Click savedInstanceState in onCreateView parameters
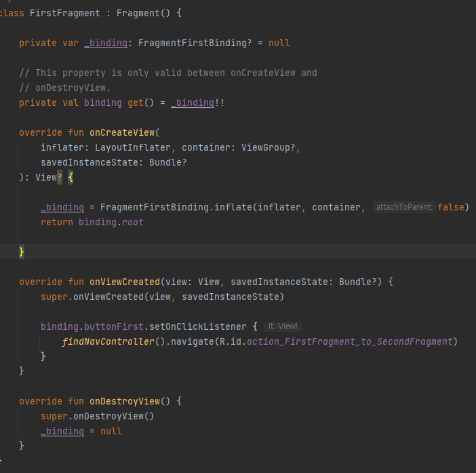The height and width of the screenshot is (473, 476). [90, 162]
